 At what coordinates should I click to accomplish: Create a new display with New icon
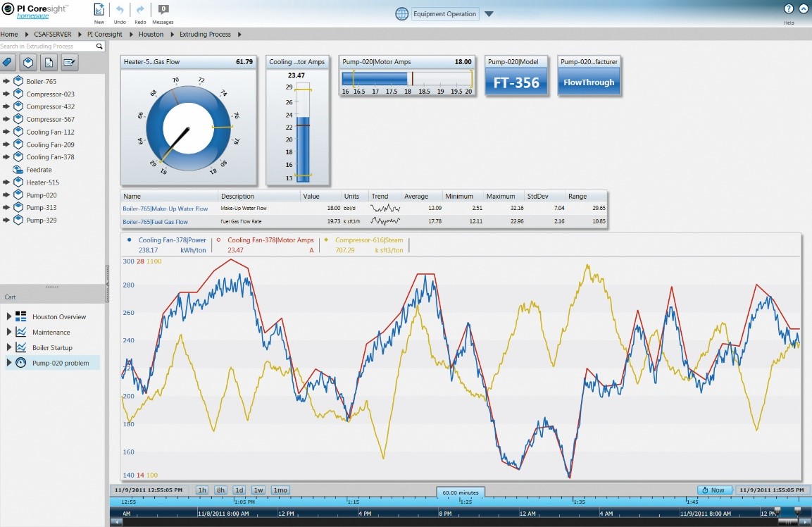tap(99, 11)
